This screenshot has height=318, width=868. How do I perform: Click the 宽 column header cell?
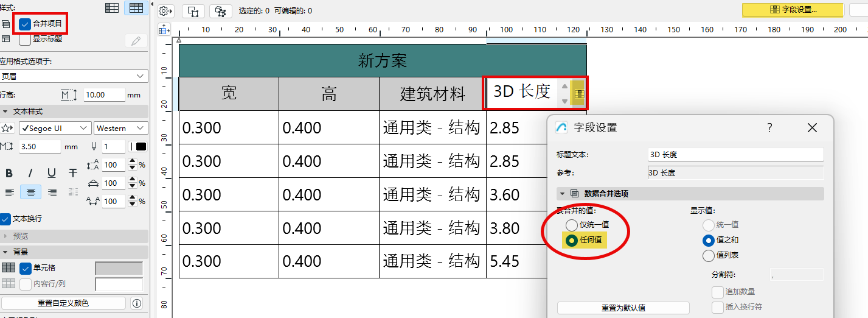229,93
